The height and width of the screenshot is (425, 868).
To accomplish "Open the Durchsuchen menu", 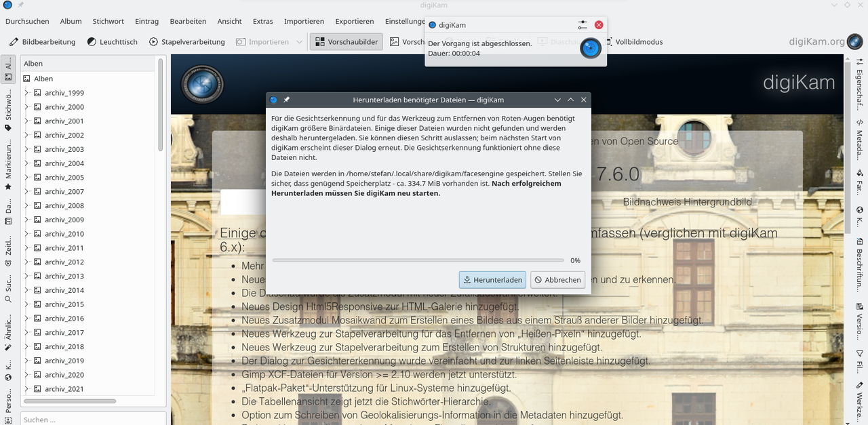I will pos(26,21).
